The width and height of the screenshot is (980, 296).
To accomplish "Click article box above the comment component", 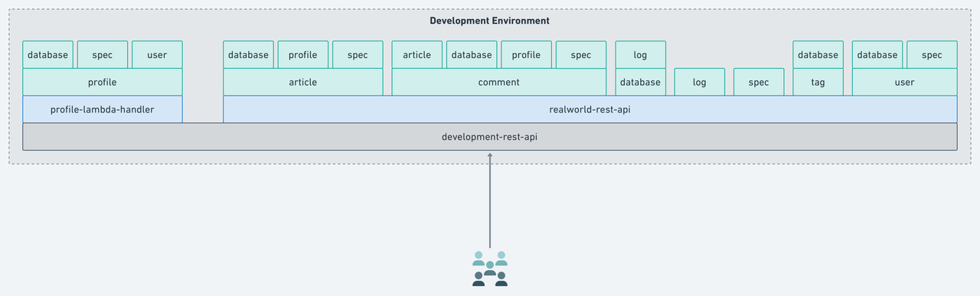I will 417,55.
